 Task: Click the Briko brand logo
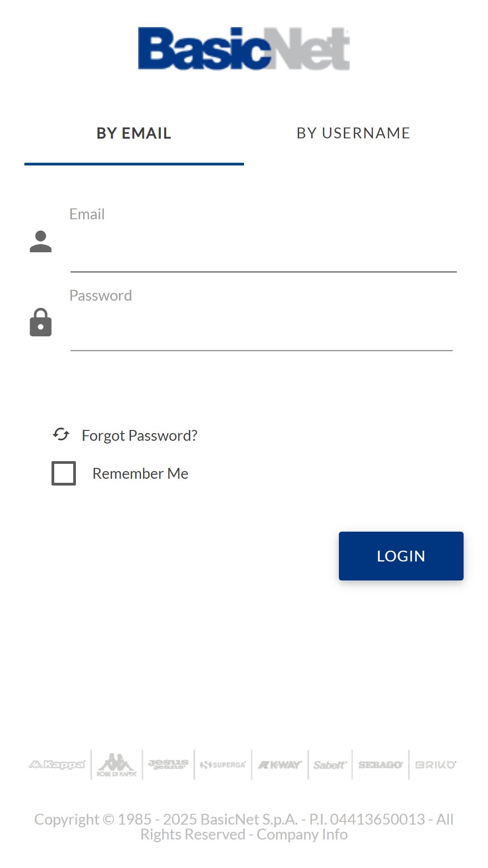(436, 764)
